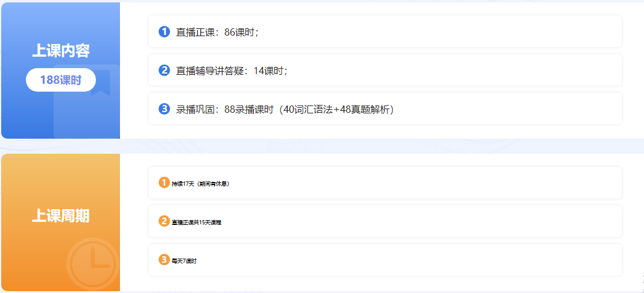Click the 直播辅导讲答疑：14课时 text
Image resolution: width=644 pixels, height=293 pixels.
tap(232, 71)
